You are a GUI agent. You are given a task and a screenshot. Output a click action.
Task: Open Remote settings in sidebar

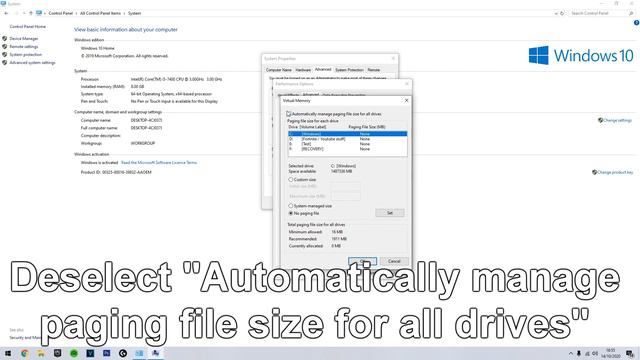(24, 47)
